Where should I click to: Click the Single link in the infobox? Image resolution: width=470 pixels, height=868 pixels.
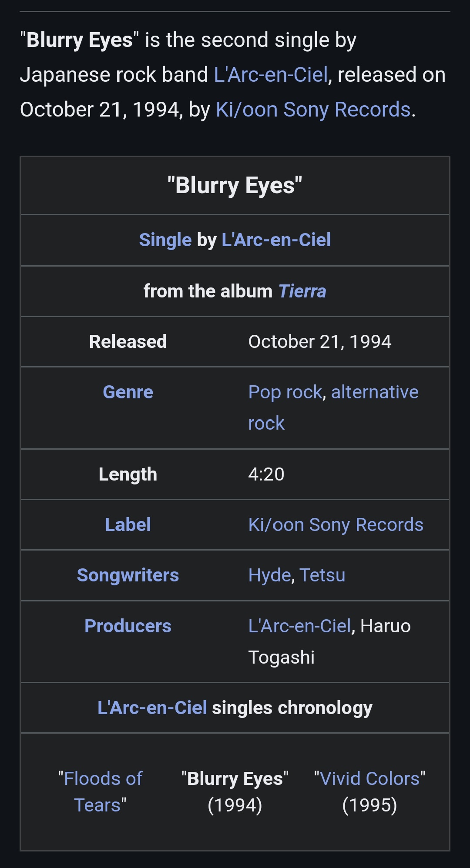pyautogui.click(x=165, y=240)
